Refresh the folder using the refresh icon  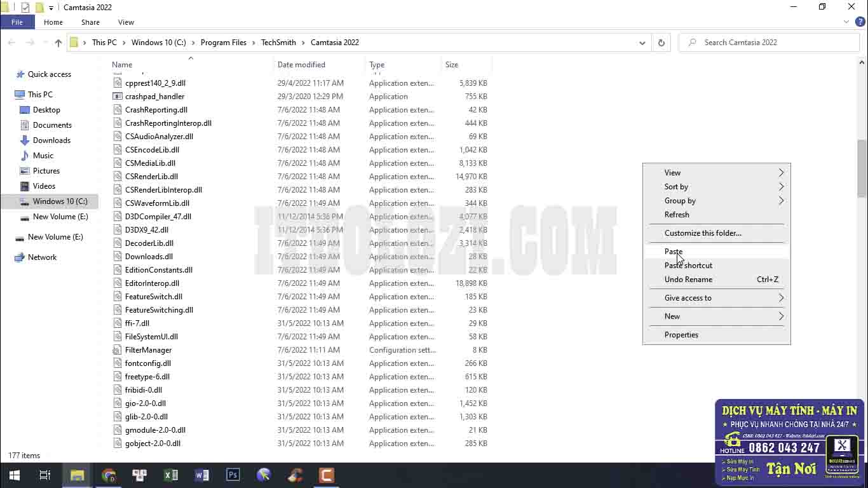(x=661, y=42)
